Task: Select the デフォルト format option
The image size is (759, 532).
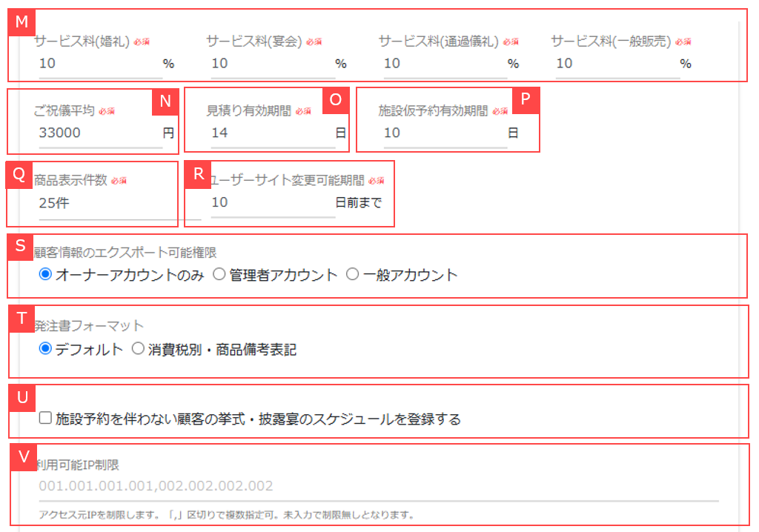Action: [46, 348]
